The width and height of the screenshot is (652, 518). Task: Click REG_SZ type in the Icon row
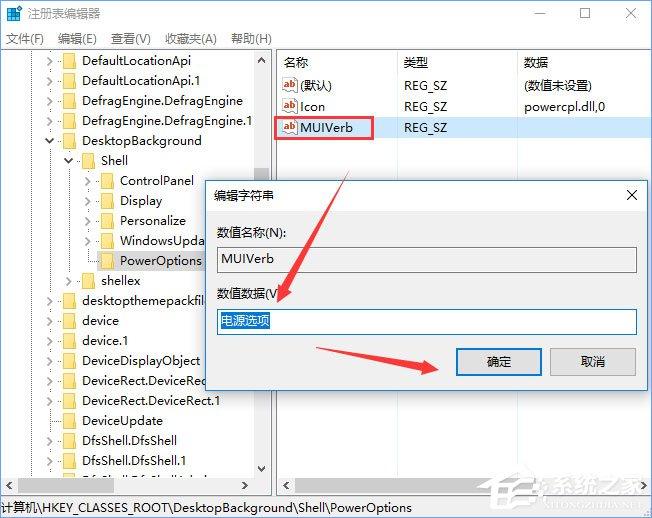click(425, 107)
